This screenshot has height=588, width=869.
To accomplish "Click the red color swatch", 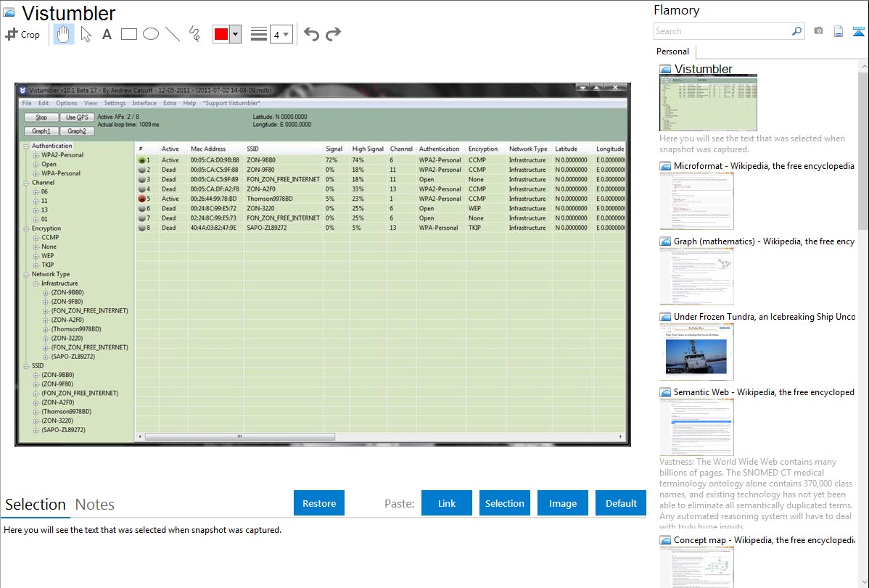I will (x=221, y=34).
